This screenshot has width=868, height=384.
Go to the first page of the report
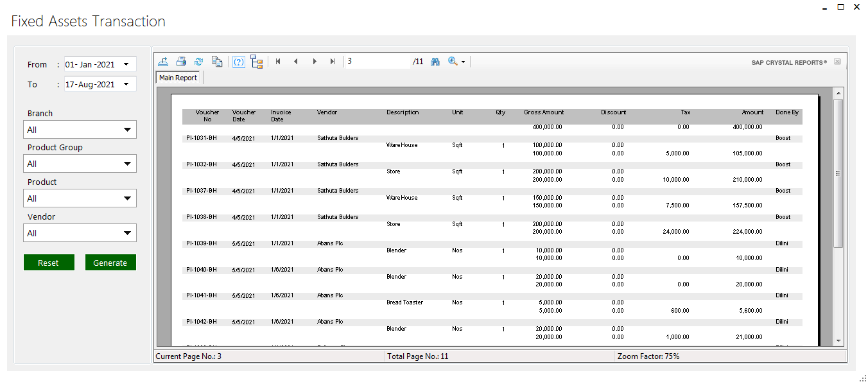tap(278, 62)
